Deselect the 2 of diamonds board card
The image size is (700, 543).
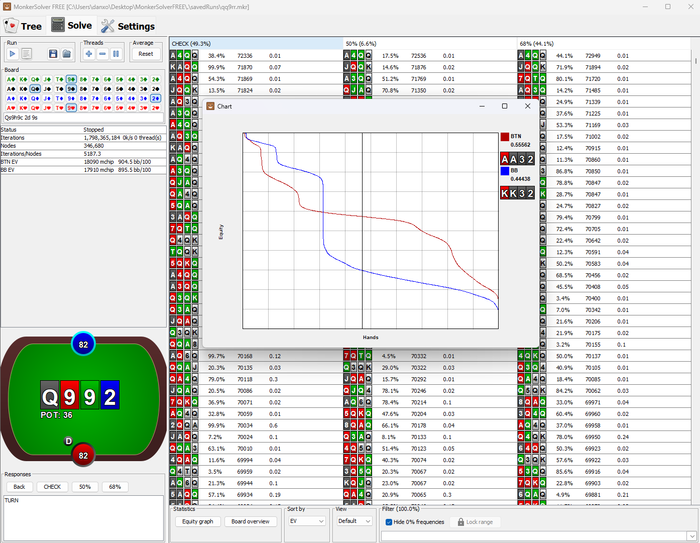155,98
